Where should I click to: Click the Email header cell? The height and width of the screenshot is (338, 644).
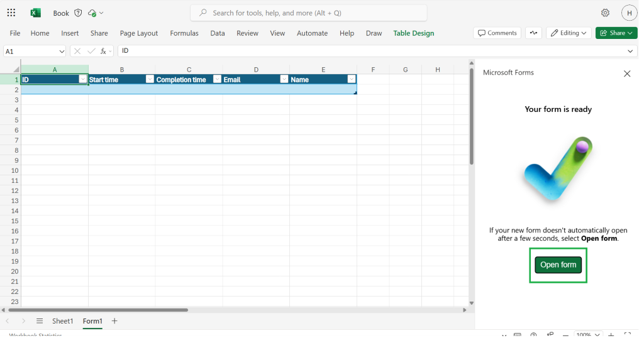(256, 80)
